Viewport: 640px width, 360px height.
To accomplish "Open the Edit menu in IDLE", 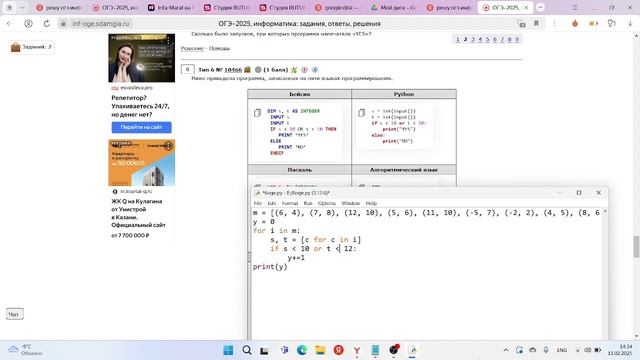I will click(271, 203).
